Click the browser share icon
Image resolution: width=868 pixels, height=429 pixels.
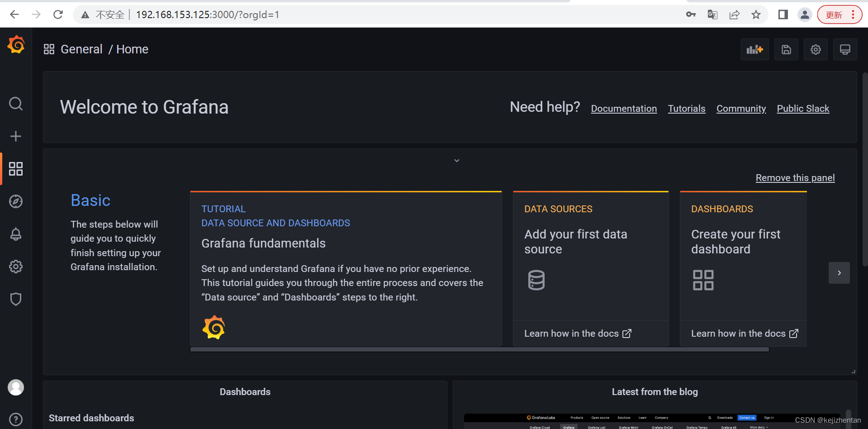point(735,14)
